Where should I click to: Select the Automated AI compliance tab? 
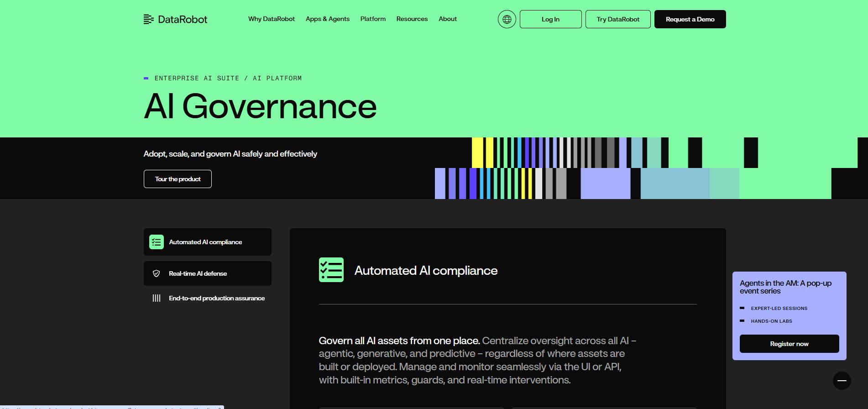tap(208, 242)
